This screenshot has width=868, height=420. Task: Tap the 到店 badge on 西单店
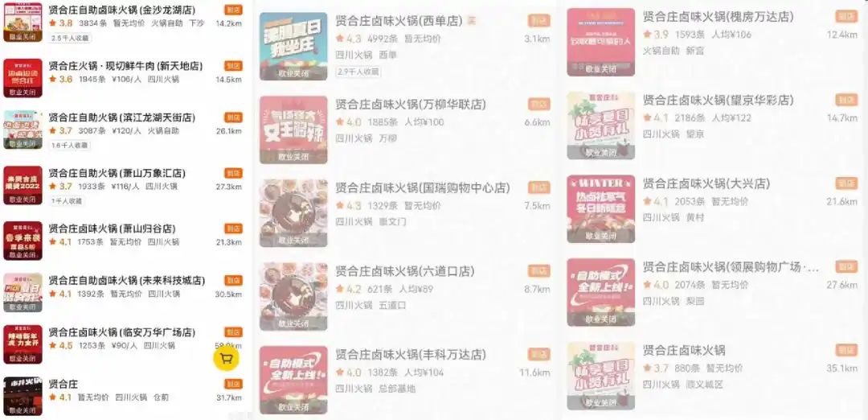539,21
